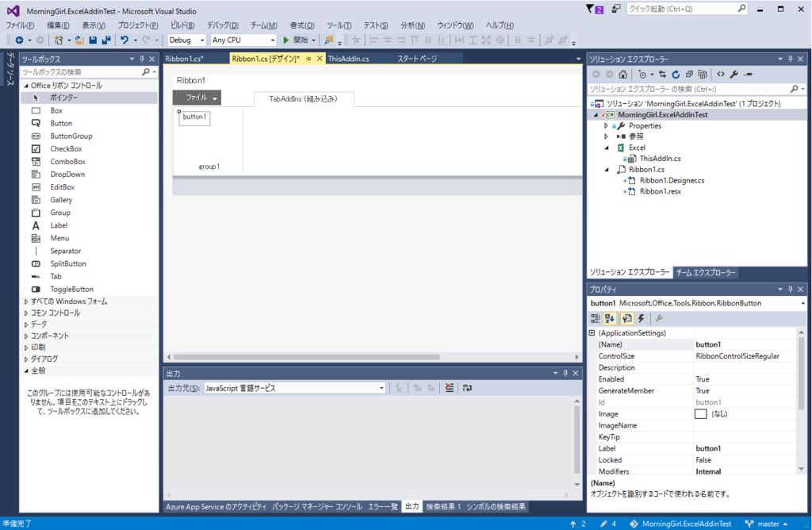The width and height of the screenshot is (812, 530).
Task: Click MorningGirl.ExcelAddinTest repo in status bar
Action: pos(680,524)
